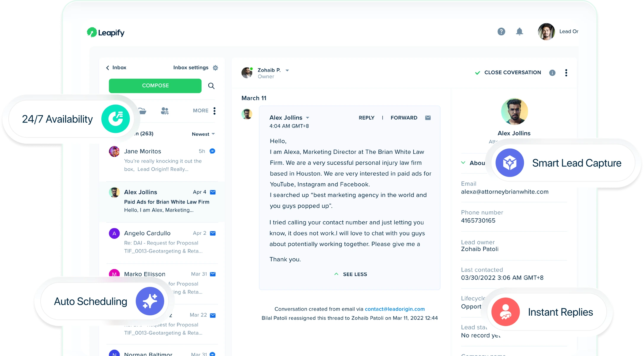The height and width of the screenshot is (356, 644).
Task: Click the contact@leadorigin.com email link
Action: tap(395, 309)
